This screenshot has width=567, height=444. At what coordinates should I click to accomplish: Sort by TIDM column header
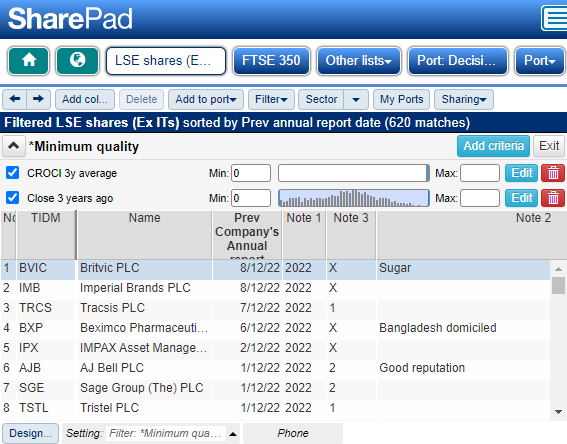(46, 235)
